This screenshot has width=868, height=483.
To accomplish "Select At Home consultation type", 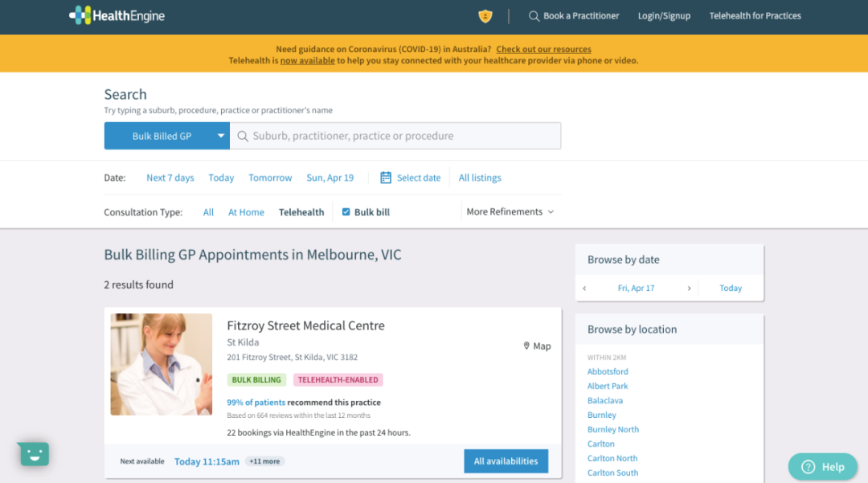I will click(246, 212).
